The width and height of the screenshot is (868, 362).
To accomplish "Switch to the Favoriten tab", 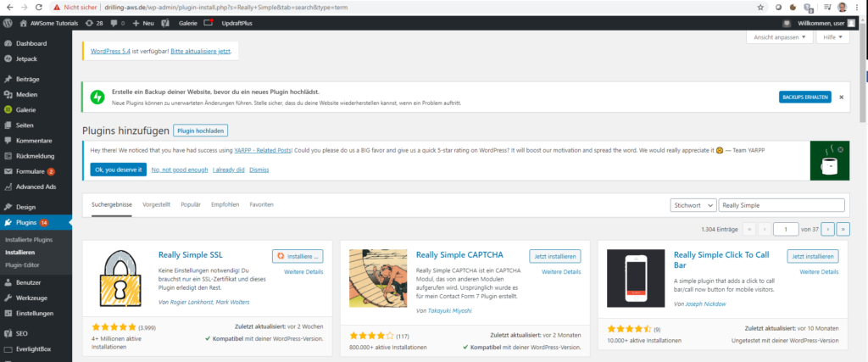I will [261, 205].
